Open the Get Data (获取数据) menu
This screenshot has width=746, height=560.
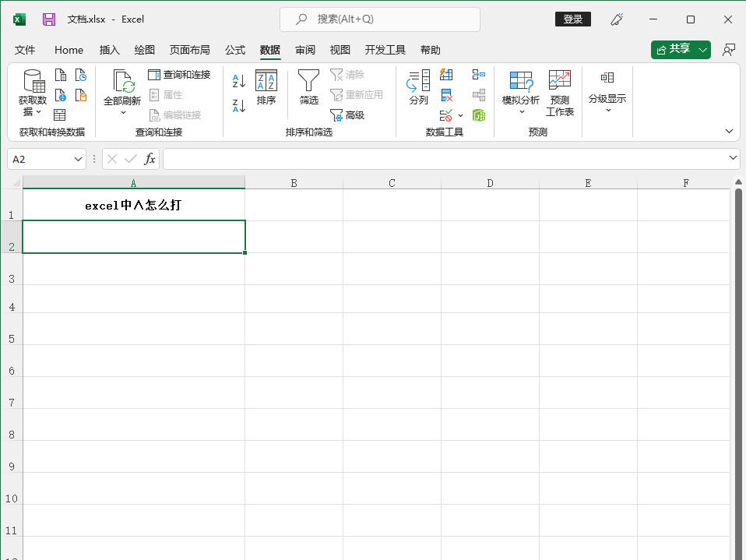(x=33, y=93)
